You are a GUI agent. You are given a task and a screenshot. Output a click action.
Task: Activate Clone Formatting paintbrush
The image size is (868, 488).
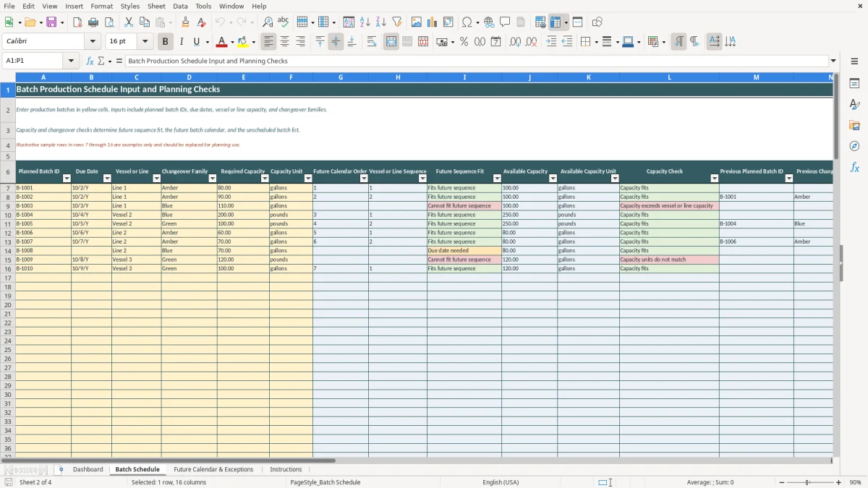[186, 22]
